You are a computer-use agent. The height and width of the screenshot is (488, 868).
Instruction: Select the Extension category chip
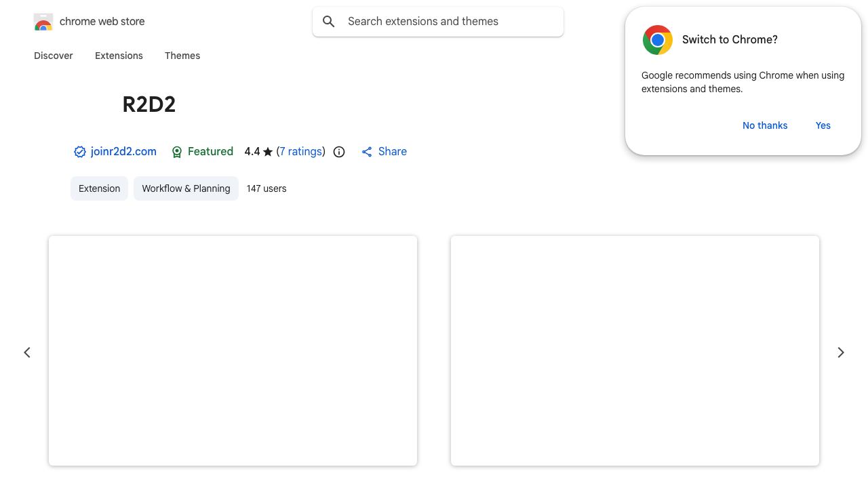[x=99, y=188]
